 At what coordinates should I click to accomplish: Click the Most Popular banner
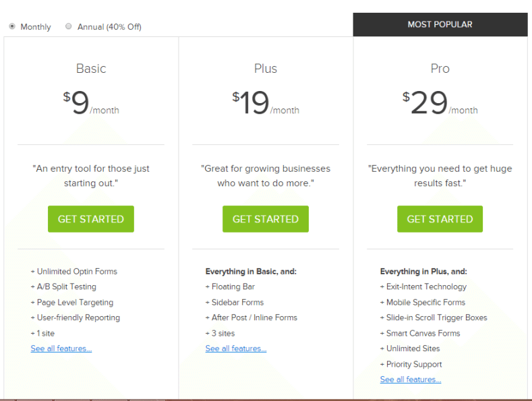(x=440, y=24)
